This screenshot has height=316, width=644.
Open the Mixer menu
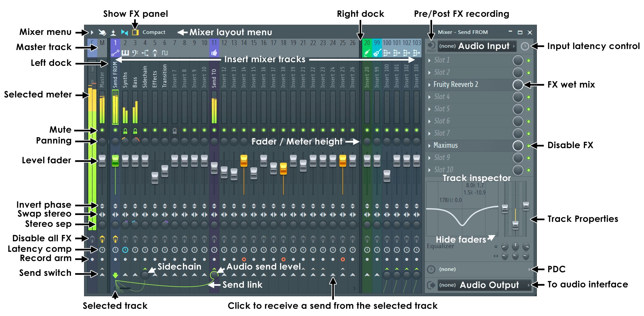[92, 32]
